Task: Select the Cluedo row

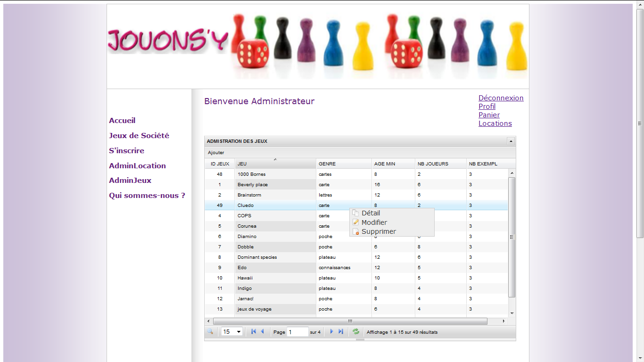Action: (x=356, y=206)
